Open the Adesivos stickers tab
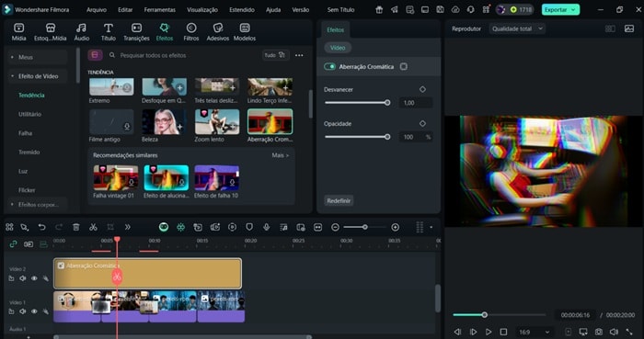This screenshot has height=339, width=644. (x=218, y=32)
